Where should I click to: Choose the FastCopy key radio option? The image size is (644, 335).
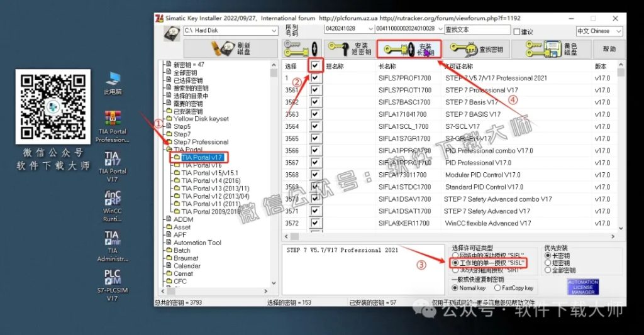pyautogui.click(x=497, y=288)
